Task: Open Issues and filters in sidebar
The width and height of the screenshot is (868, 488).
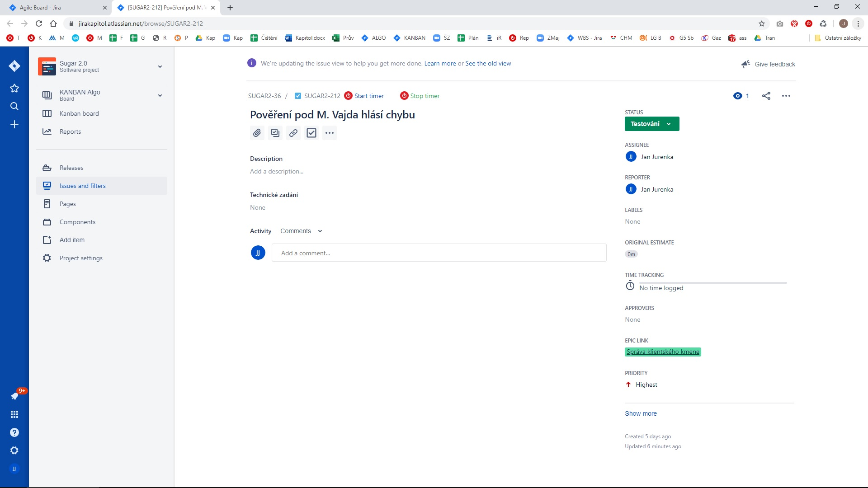Action: coord(83,185)
